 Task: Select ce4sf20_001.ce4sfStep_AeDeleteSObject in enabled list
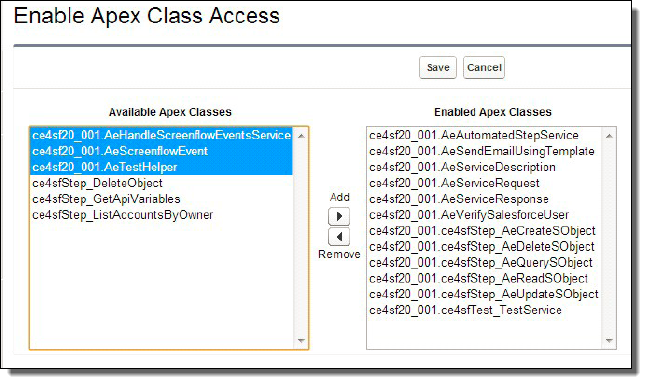click(x=484, y=247)
